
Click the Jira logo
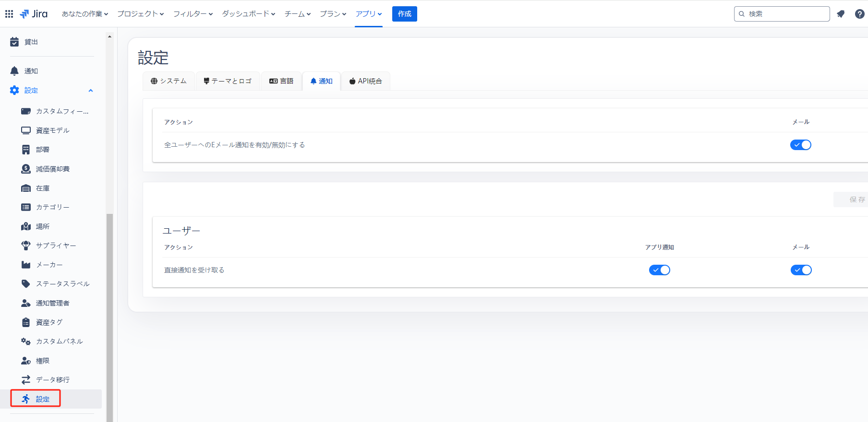pos(34,14)
